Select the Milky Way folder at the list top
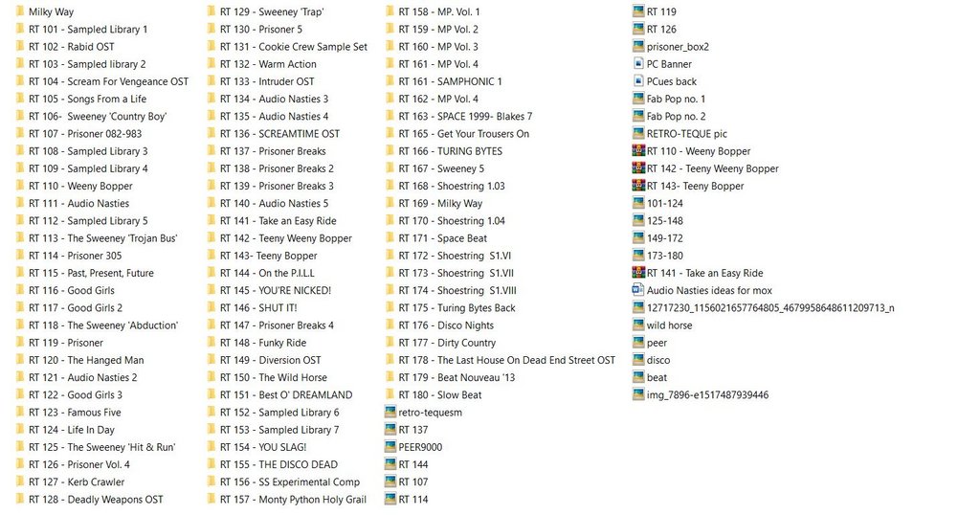The width and height of the screenshot is (980, 515). [x=51, y=11]
